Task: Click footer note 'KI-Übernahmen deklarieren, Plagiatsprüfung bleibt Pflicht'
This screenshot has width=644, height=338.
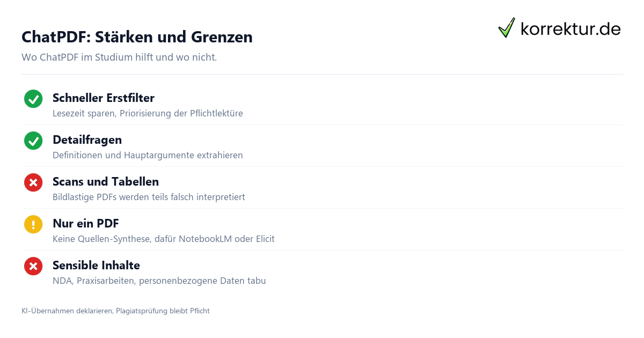Action: tap(115, 311)
